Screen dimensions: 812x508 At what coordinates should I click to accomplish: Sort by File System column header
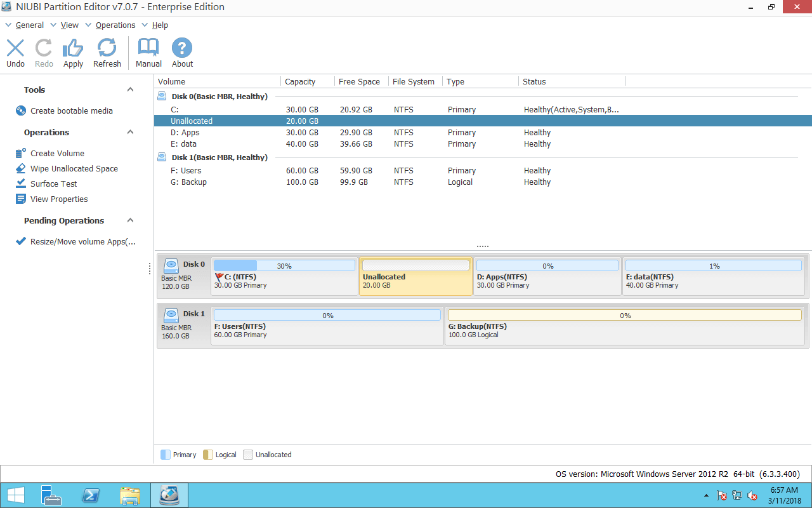[x=415, y=81]
